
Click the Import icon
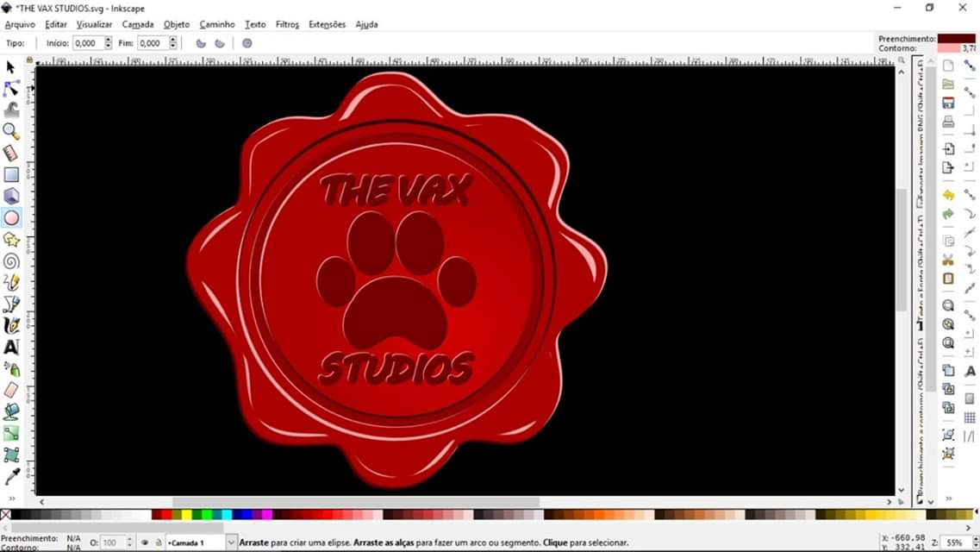(x=948, y=149)
